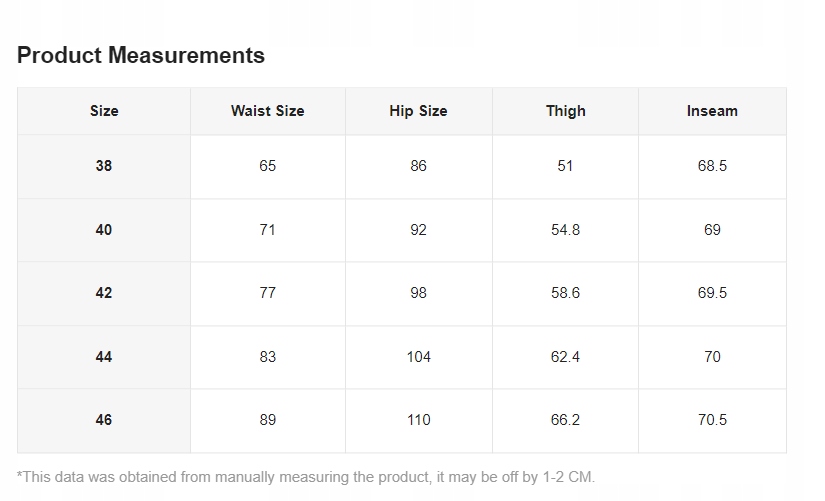
Task: Click the "Thigh" column header
Action: point(565,111)
